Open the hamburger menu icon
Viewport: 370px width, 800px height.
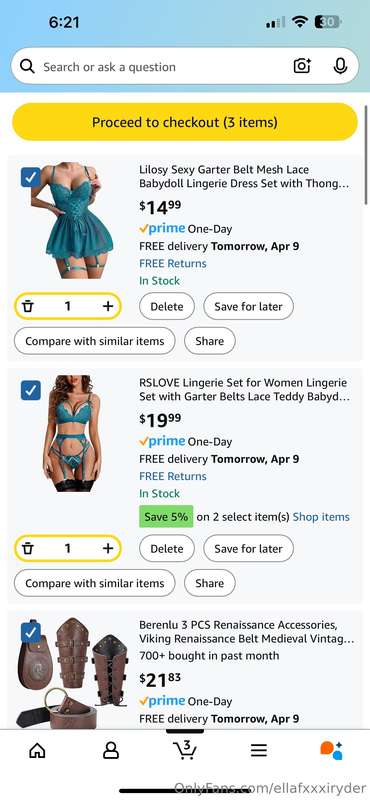[x=259, y=750]
